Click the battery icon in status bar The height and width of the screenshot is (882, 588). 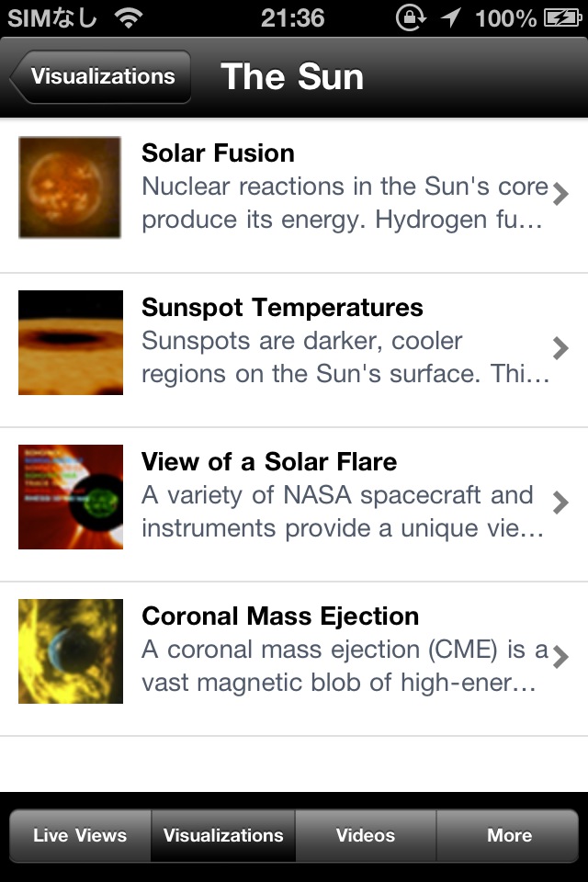click(x=561, y=17)
